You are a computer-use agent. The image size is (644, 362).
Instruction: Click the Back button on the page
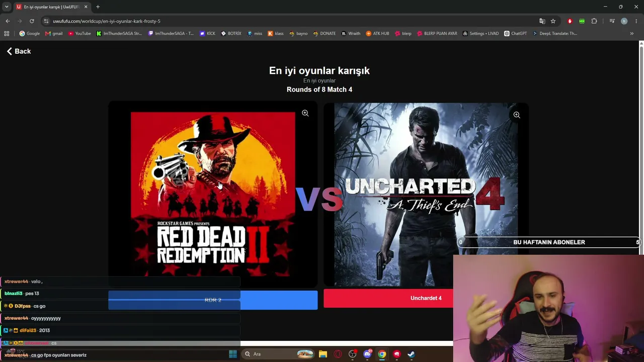19,51
